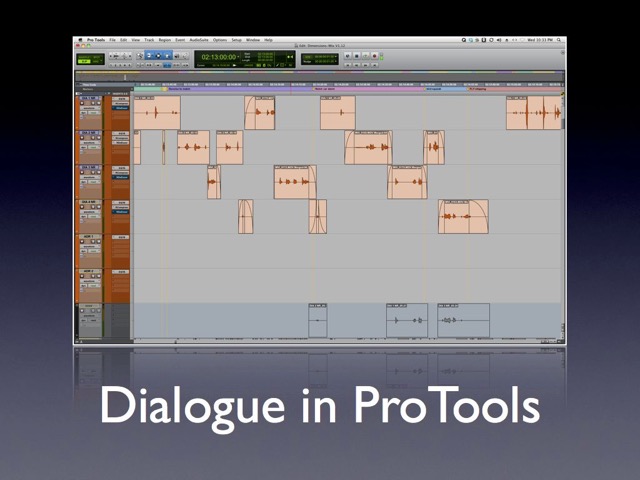Click the main counter 02:13:00:00 field
640x480 pixels.
pos(219,57)
